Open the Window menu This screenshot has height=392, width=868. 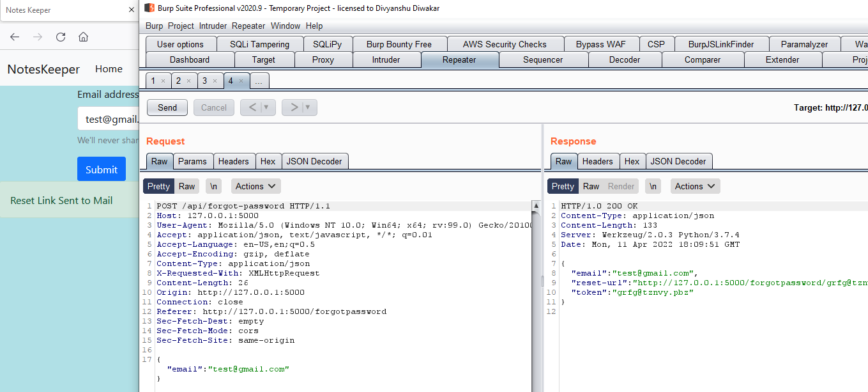click(x=286, y=26)
